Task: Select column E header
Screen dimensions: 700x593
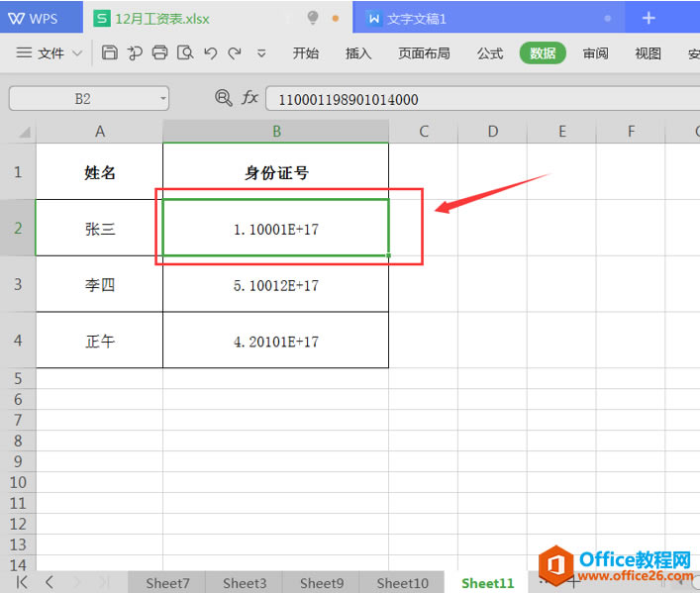Action: pos(561,132)
